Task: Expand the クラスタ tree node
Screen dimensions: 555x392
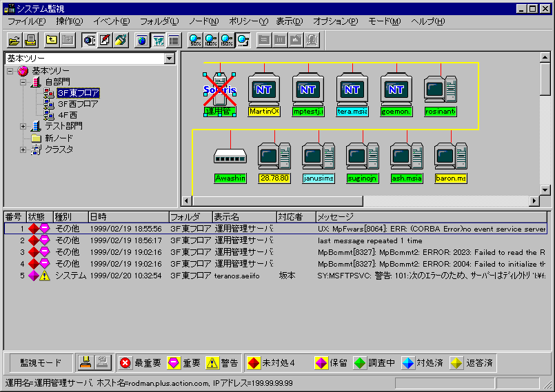Action: tap(23, 149)
